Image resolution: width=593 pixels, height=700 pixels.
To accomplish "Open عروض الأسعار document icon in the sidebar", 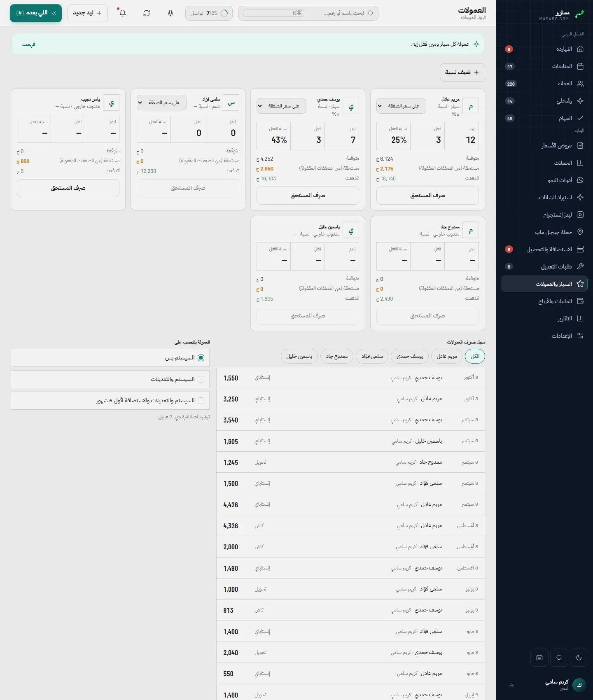I will [580, 145].
